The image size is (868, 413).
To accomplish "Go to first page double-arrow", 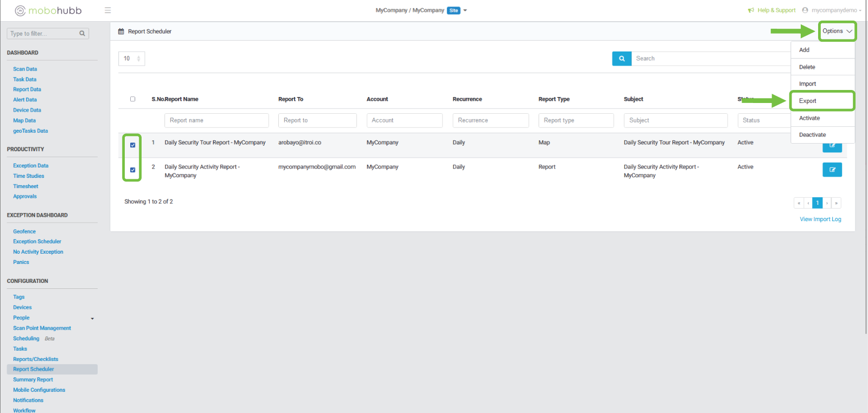I will [x=799, y=203].
